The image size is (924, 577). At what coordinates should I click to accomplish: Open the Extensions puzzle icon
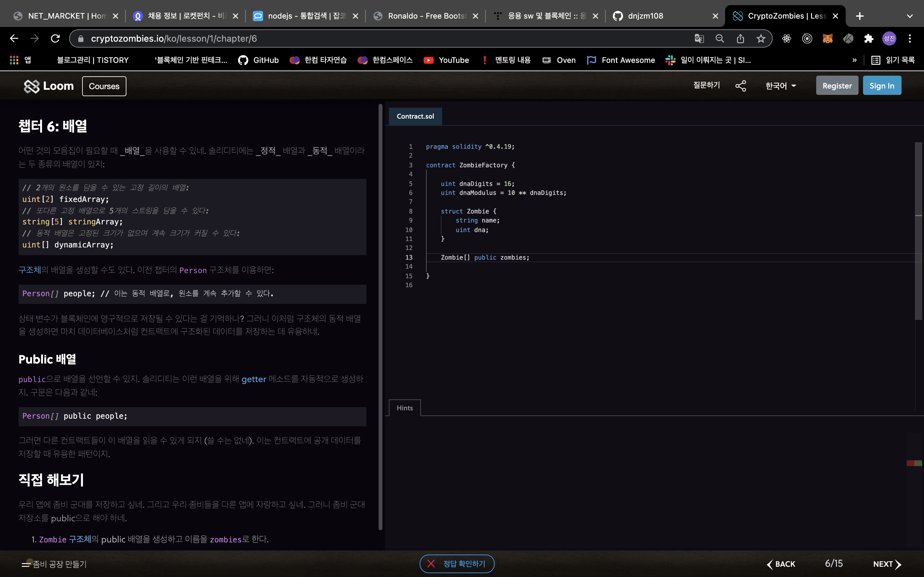868,38
